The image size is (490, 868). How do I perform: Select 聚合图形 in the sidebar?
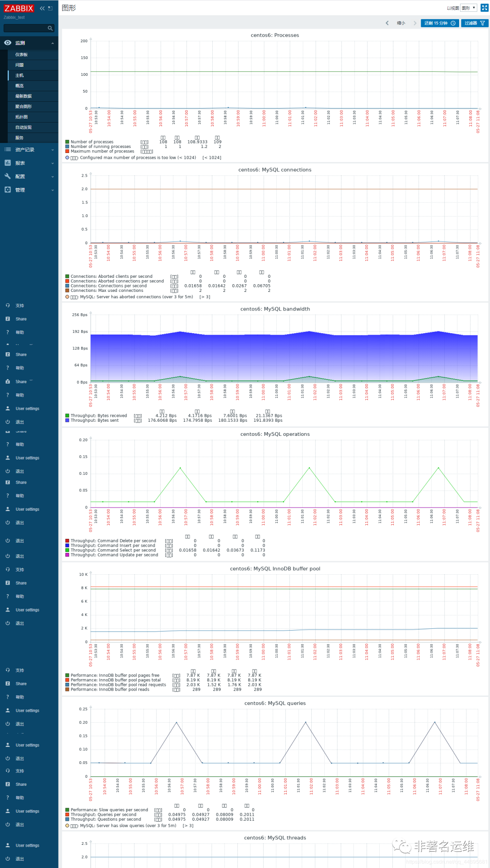click(x=33, y=106)
